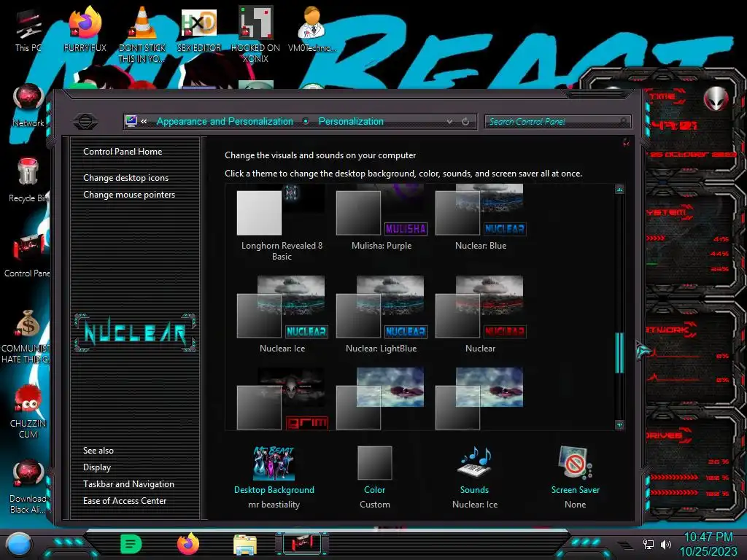Open Control Panel Home link
747x560 pixels.
(123, 152)
